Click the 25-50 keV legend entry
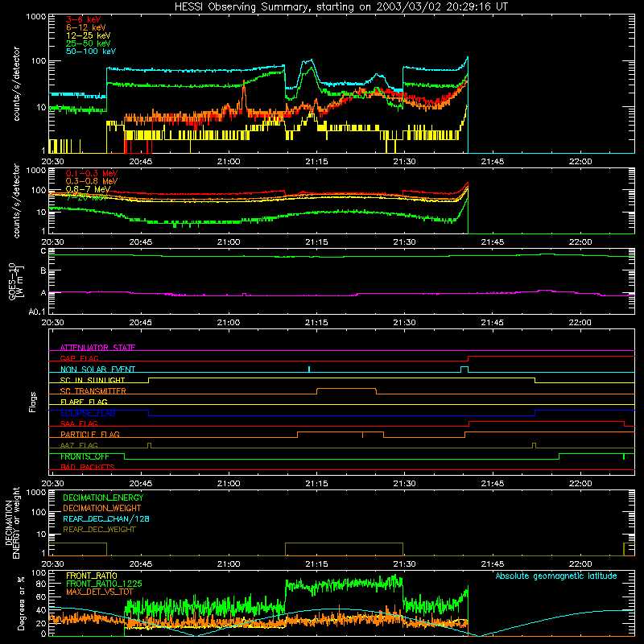This screenshot has height=644, width=644. (89, 43)
